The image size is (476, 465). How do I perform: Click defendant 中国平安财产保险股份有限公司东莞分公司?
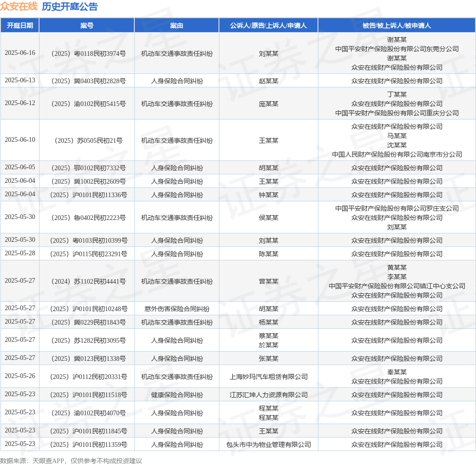(397, 49)
